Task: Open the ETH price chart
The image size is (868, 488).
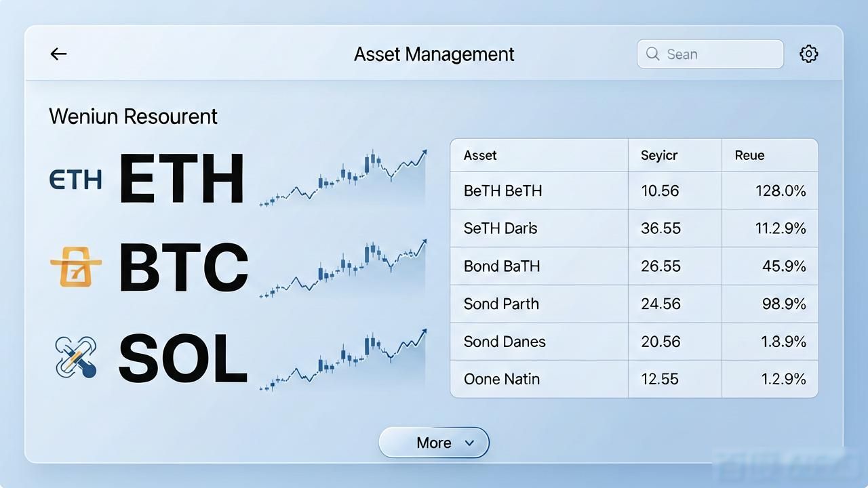Action: pos(342,178)
